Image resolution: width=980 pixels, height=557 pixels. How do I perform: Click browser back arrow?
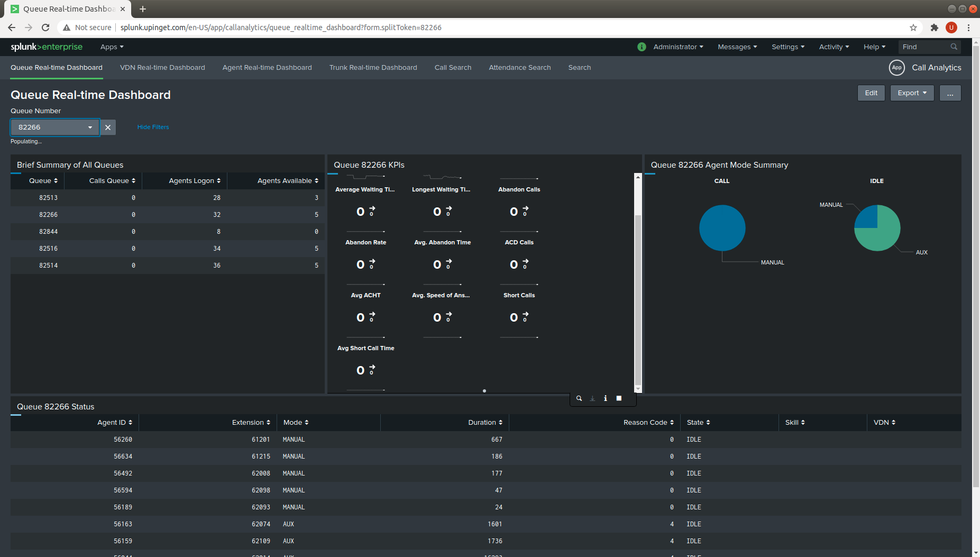[12, 28]
